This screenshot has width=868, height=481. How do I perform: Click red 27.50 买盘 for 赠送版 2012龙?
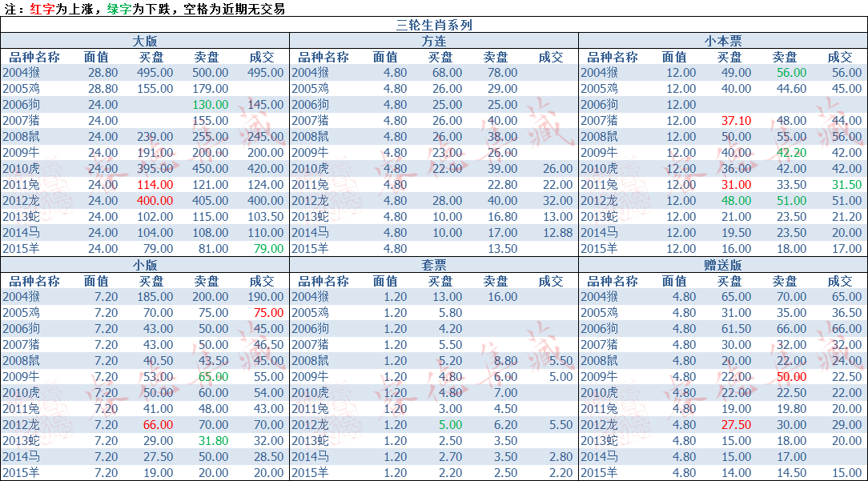coord(736,426)
